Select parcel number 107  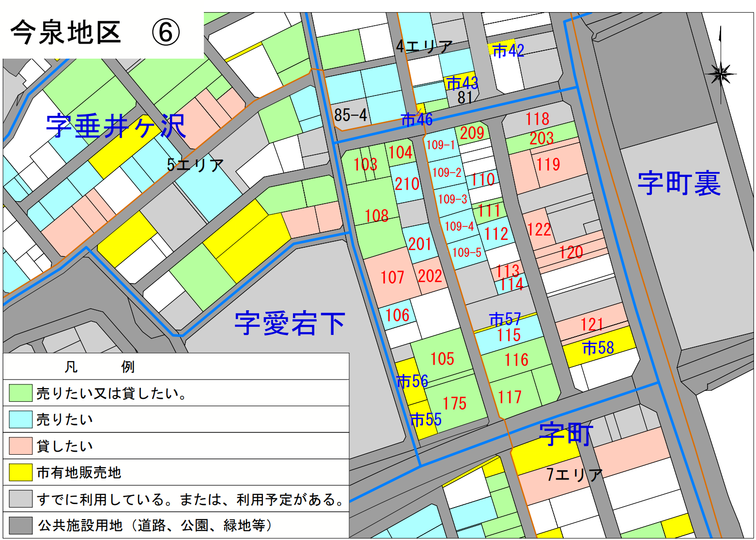coord(393,277)
